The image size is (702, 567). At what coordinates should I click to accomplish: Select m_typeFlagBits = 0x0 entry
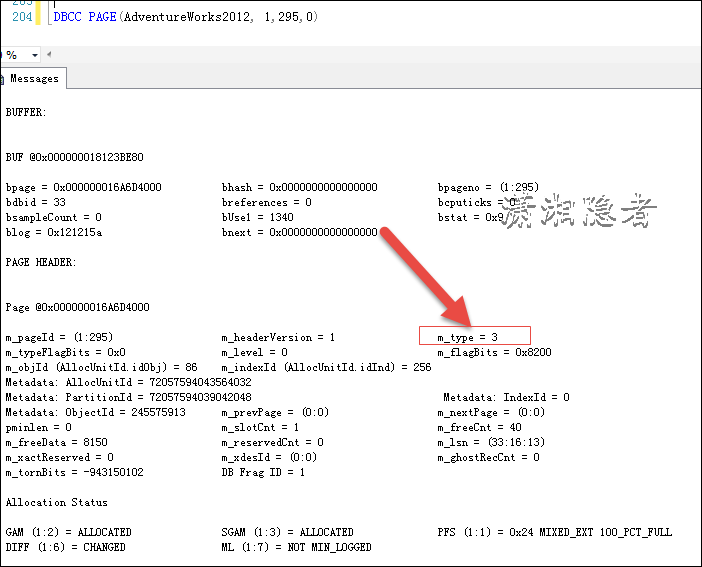tap(65, 352)
